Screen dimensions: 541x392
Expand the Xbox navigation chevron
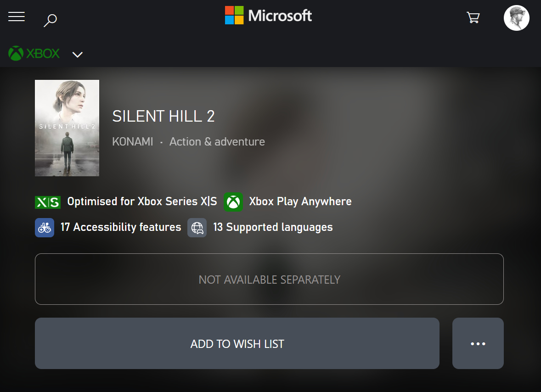(78, 55)
